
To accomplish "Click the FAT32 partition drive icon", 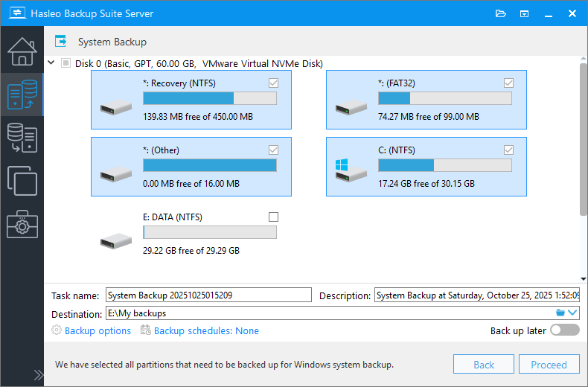I will 351,107.
